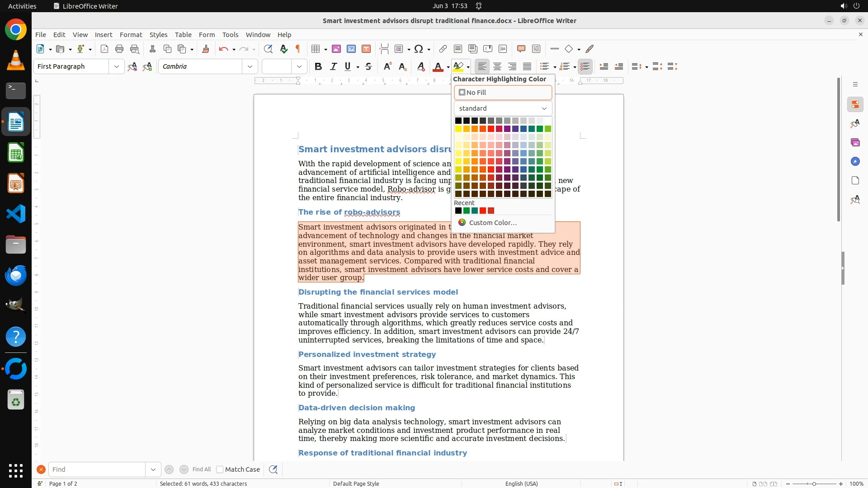
Task: Select No Fill highlighting option
Action: 503,93
